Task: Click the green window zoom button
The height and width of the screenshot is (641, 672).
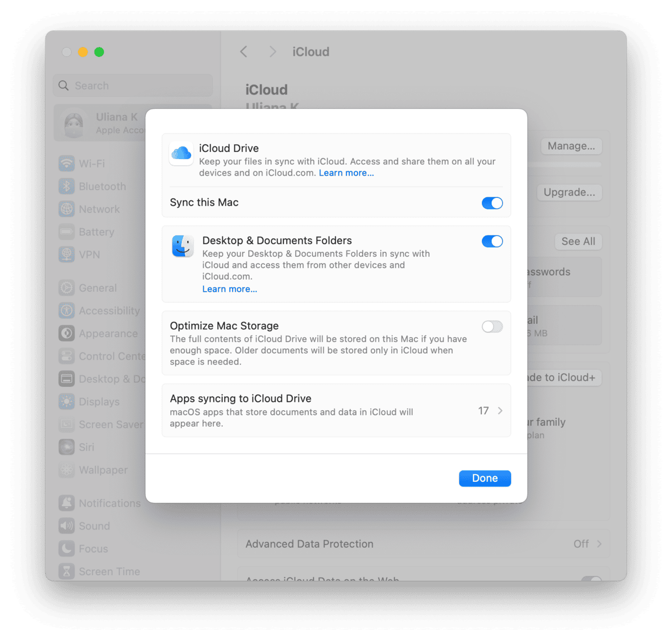Action: 99,52
